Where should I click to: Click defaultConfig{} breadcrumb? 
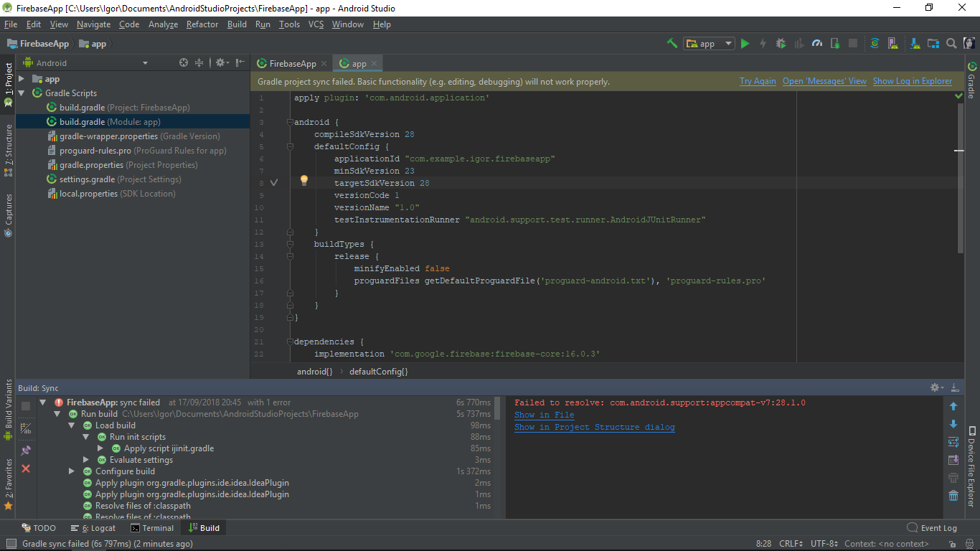tap(379, 372)
